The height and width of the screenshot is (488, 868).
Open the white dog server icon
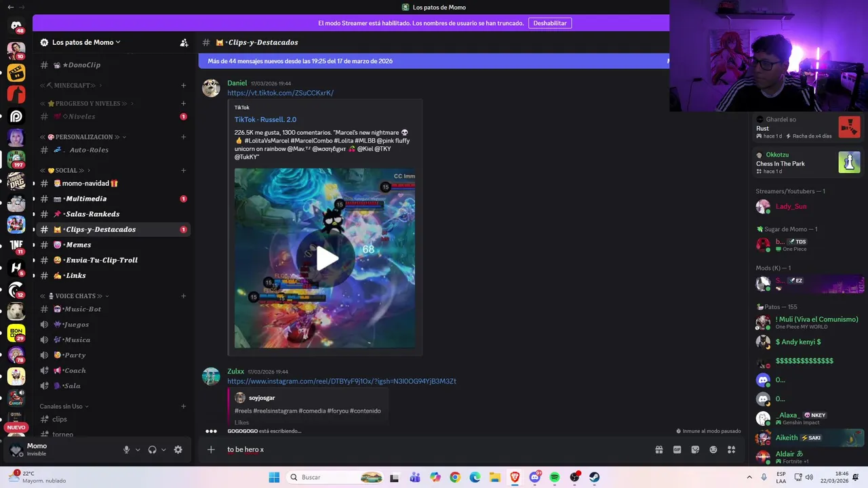click(x=16, y=311)
